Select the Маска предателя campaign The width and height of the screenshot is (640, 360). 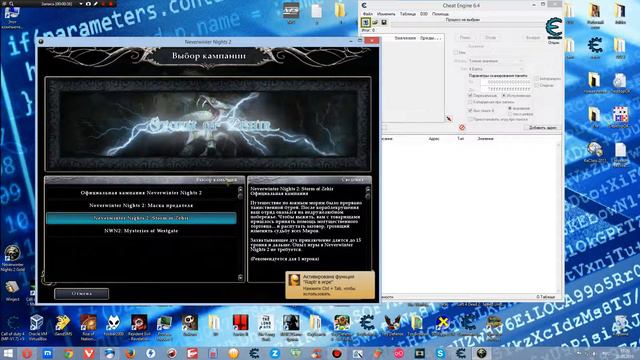141,205
